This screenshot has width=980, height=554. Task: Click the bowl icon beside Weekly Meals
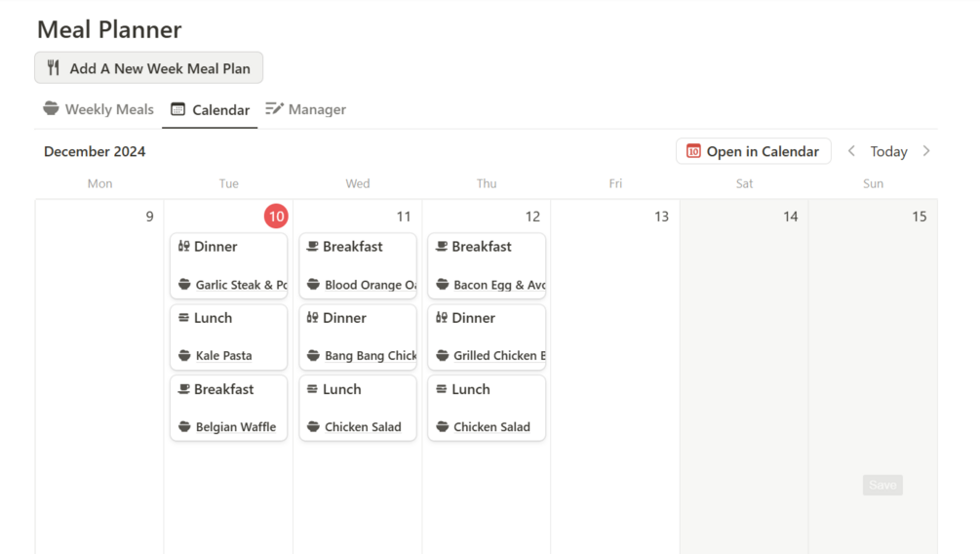[51, 109]
